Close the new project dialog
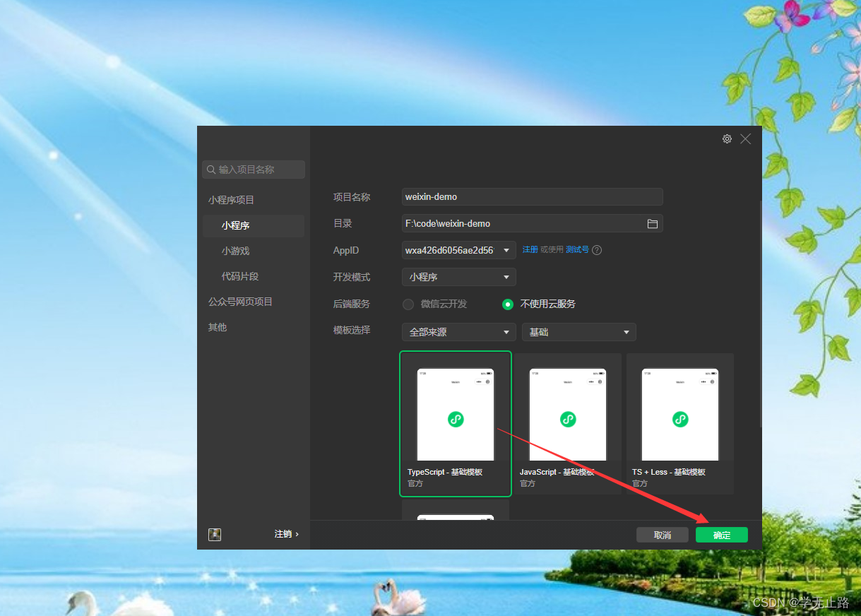 click(x=745, y=139)
